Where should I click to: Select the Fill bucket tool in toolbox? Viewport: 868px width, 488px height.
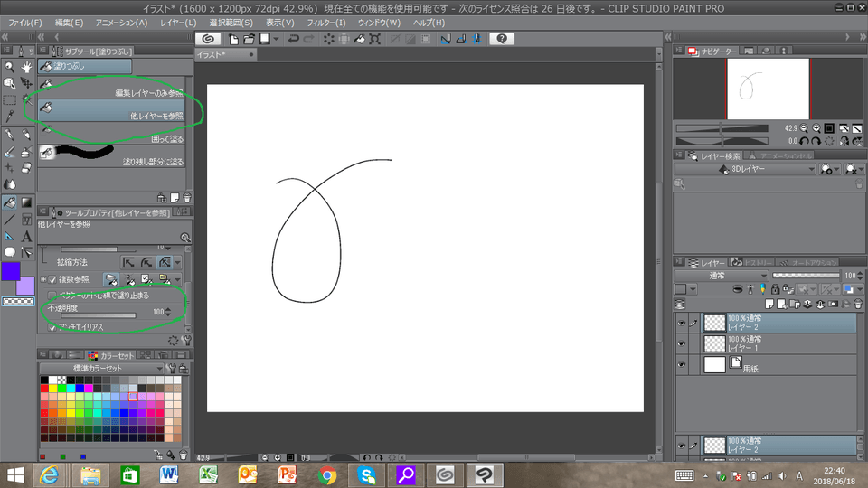(9, 202)
